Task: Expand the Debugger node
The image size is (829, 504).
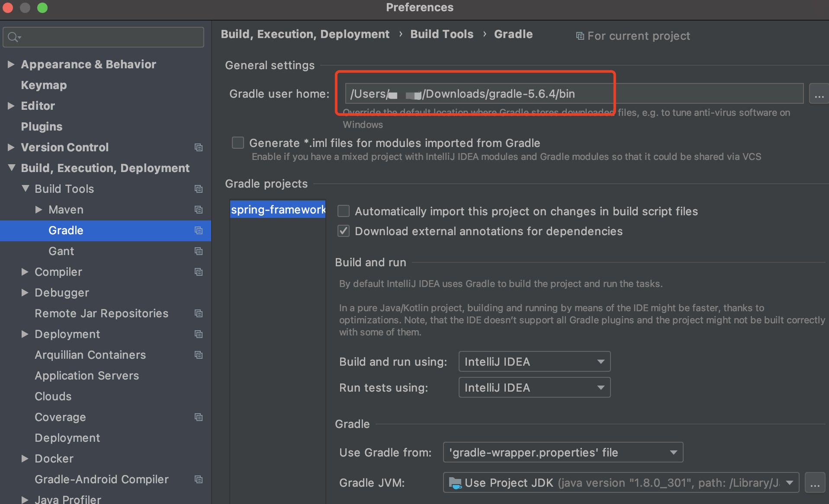Action: 25,292
